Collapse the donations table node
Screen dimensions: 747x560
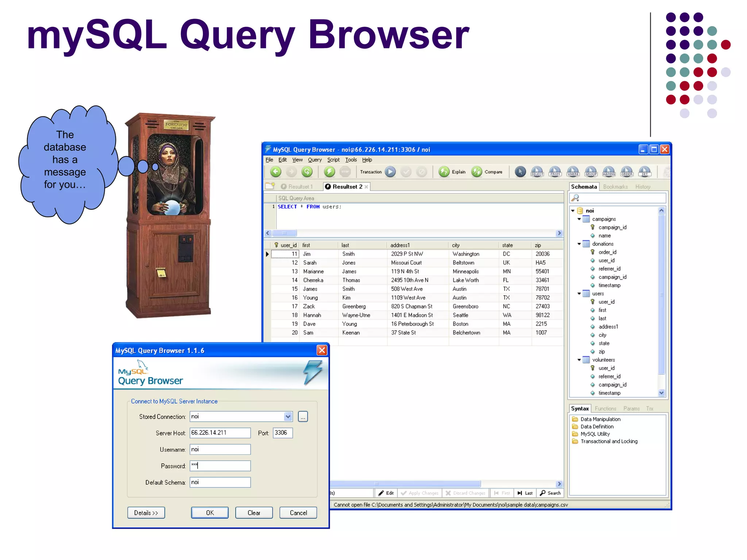(579, 244)
